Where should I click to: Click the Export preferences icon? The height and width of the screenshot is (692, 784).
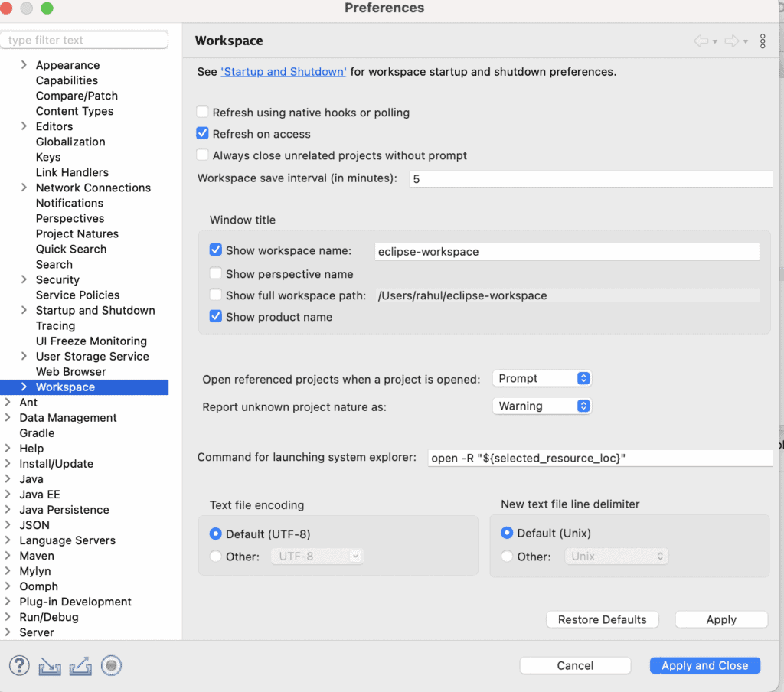(80, 666)
